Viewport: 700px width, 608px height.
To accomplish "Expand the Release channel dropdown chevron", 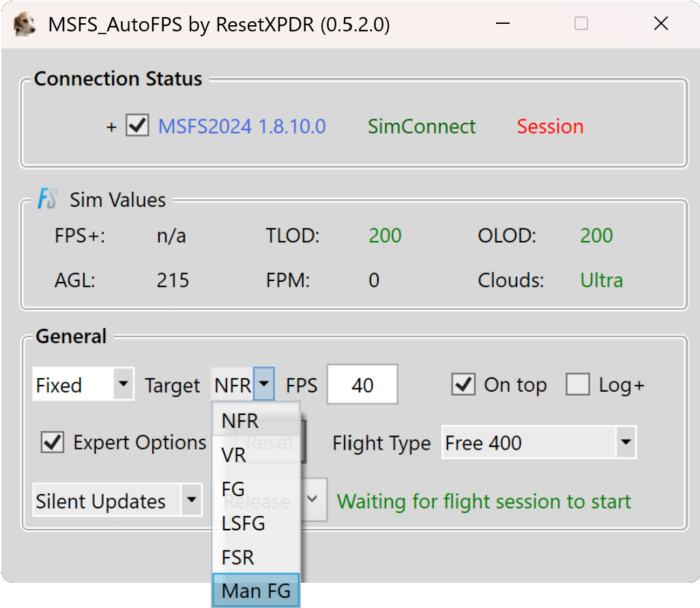I will point(312,499).
